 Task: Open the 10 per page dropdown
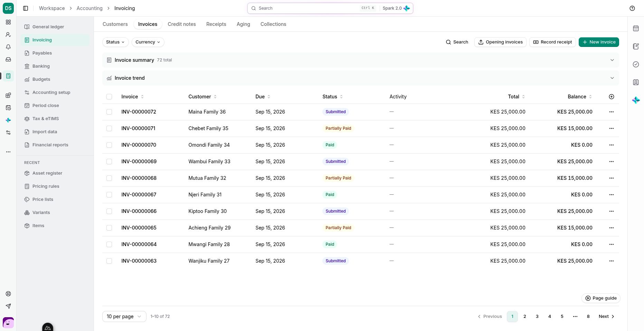[124, 317]
